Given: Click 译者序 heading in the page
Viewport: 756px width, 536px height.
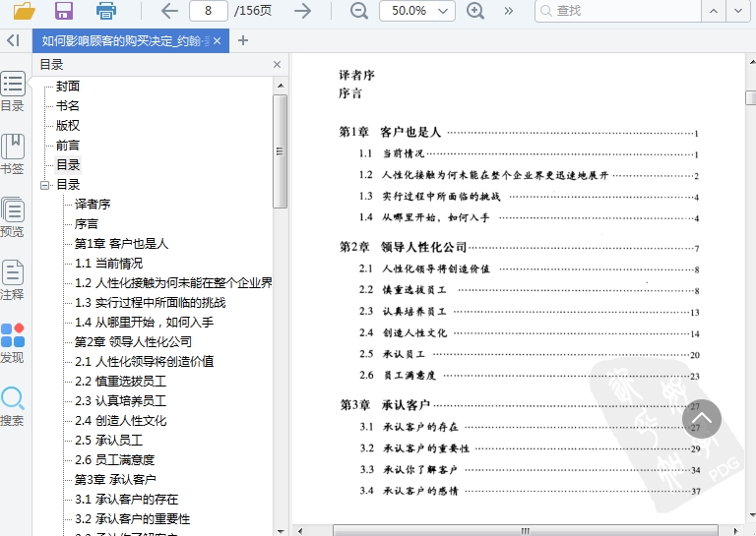Looking at the screenshot, I should pyautogui.click(x=356, y=75).
